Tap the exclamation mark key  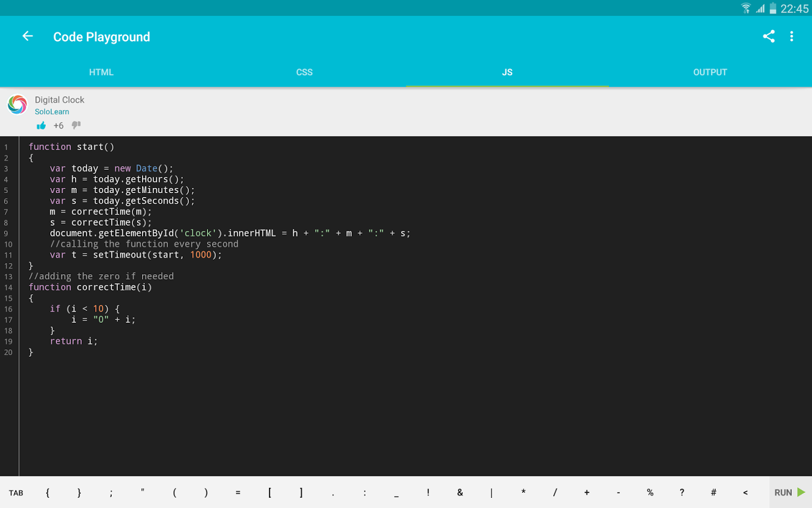point(428,493)
